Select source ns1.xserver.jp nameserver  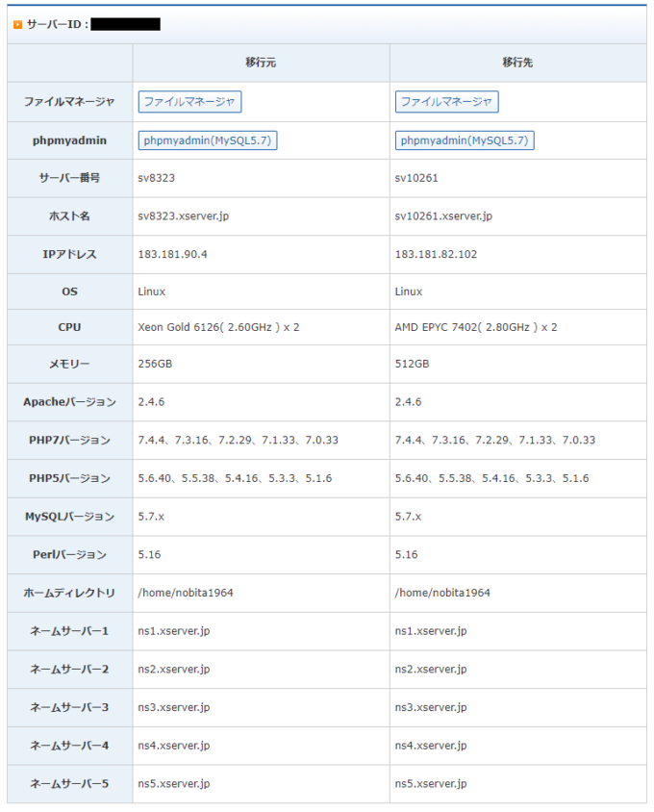point(174,631)
